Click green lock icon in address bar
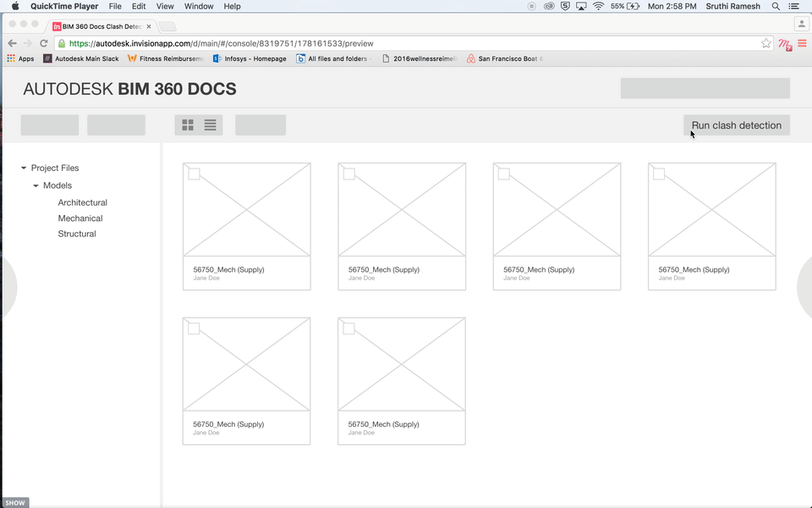The image size is (812, 508). click(x=62, y=43)
